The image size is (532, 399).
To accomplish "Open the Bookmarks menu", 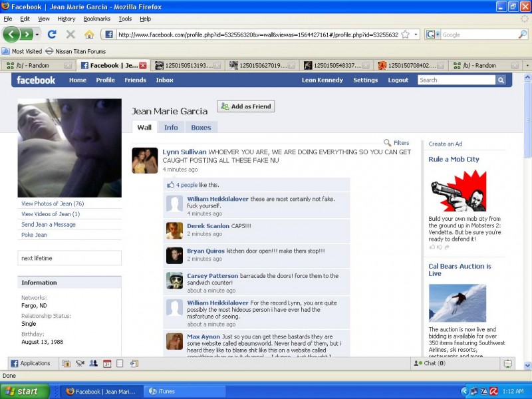I will coord(97,19).
